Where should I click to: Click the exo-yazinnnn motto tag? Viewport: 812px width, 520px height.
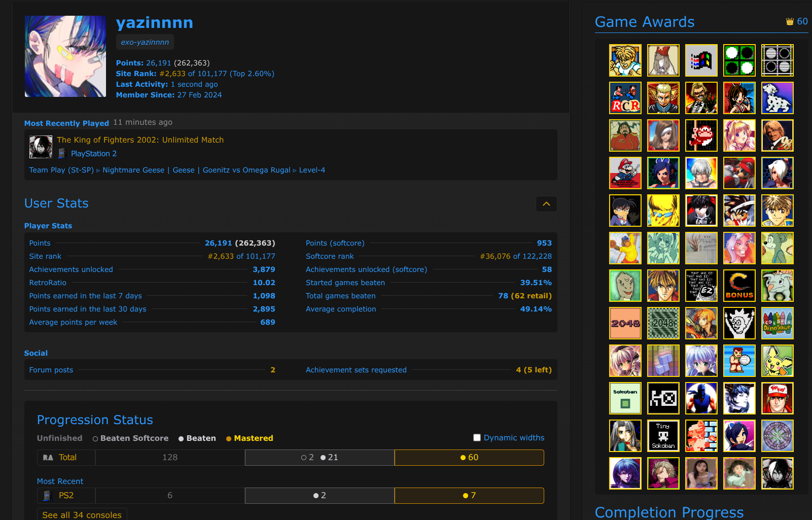point(145,42)
